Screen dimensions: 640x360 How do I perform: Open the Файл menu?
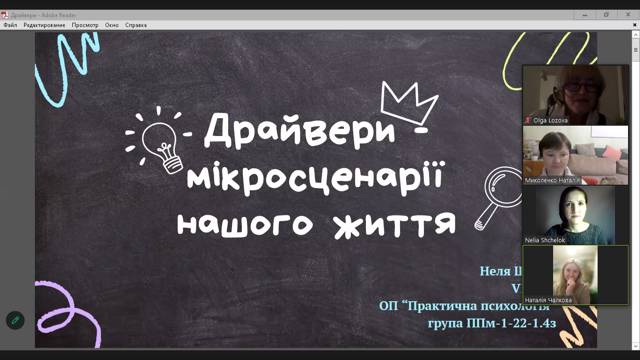10,25
